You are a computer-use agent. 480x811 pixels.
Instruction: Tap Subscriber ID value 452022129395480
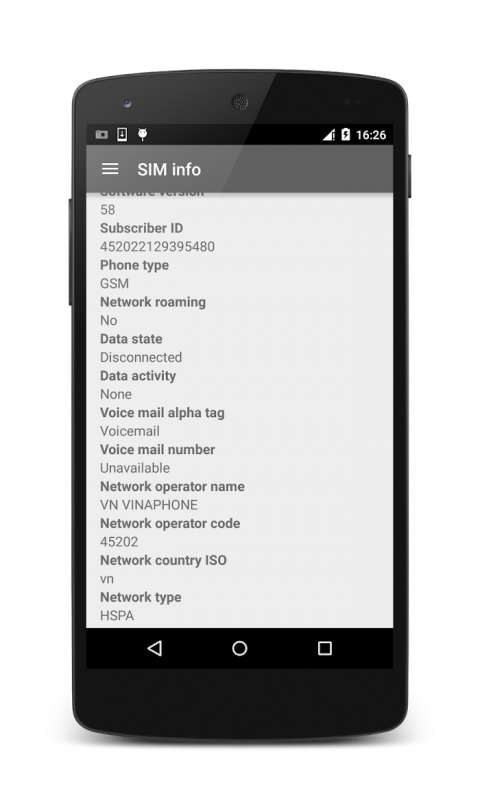(x=157, y=246)
